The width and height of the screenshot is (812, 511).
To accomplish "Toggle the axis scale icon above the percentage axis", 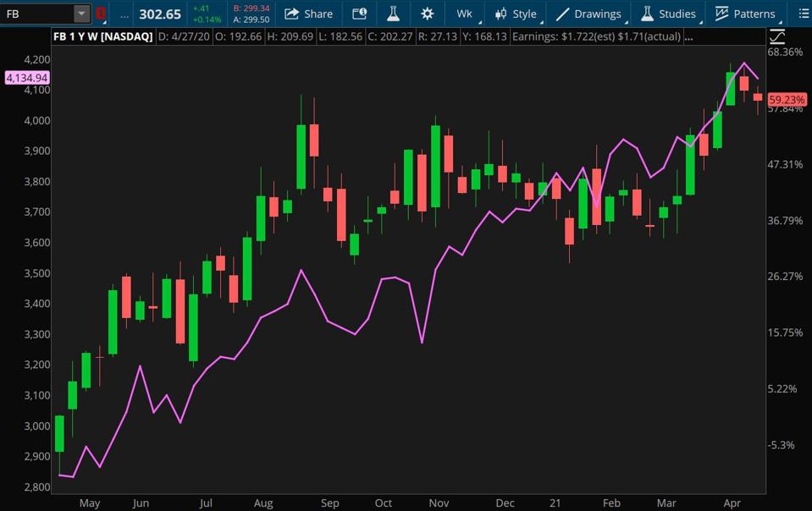I will click(777, 37).
